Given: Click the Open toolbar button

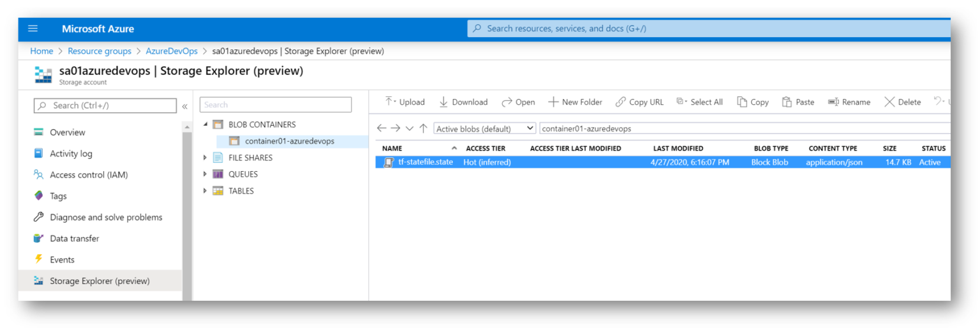Looking at the screenshot, I should tap(518, 102).
